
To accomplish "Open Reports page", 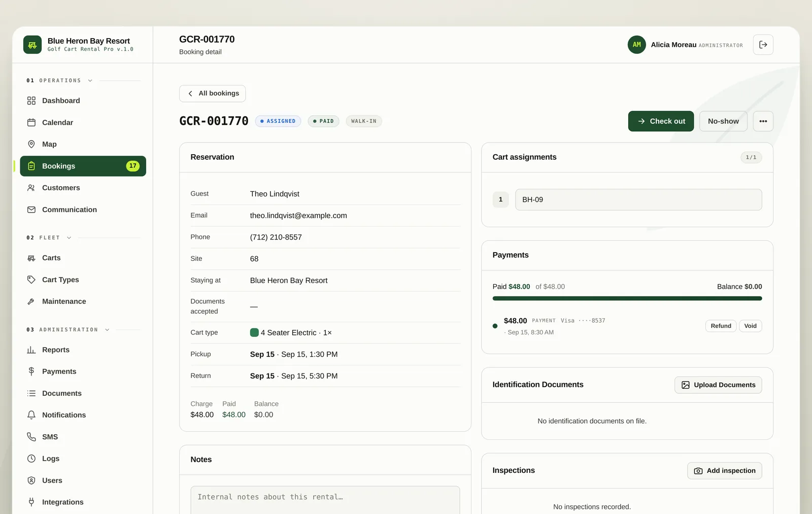I will click(x=83, y=350).
